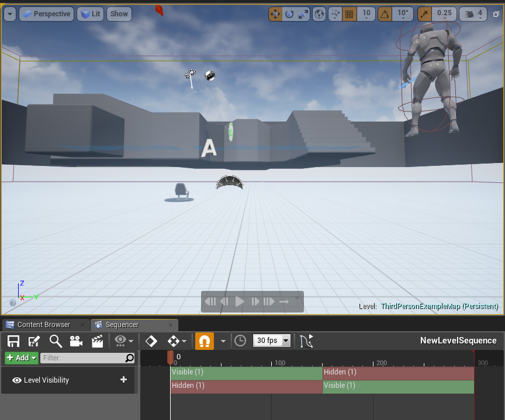Open the viewport Show menu
This screenshot has height=420, width=505.
pyautogui.click(x=119, y=13)
